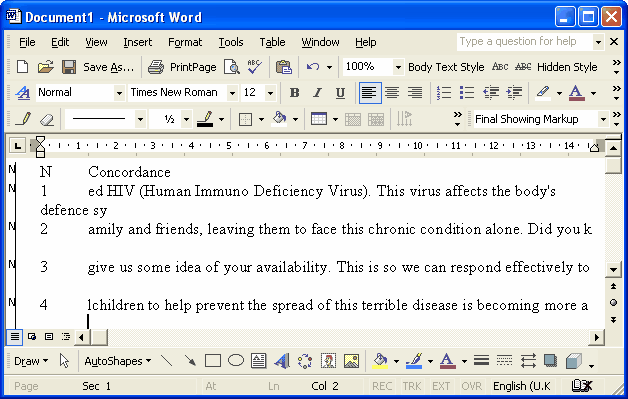
Task: Insert a Text Box
Action: point(259,361)
